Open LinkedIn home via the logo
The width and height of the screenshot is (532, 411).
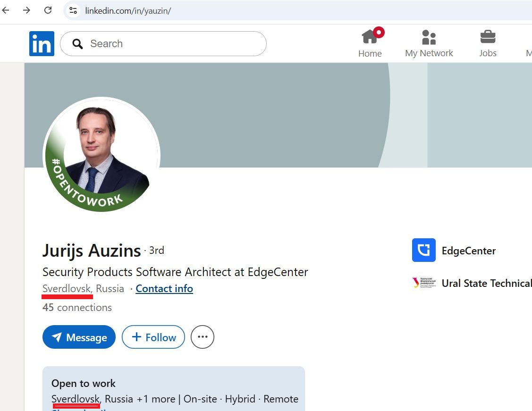click(x=42, y=43)
